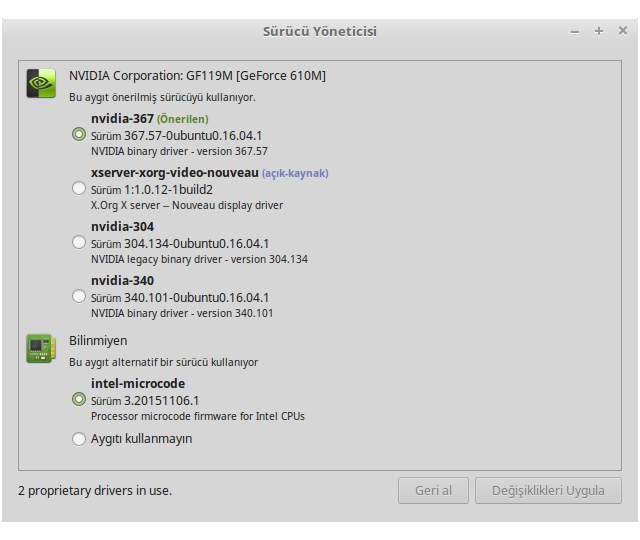Click 'Değişiklikleri Uygula' apply button

548,491
